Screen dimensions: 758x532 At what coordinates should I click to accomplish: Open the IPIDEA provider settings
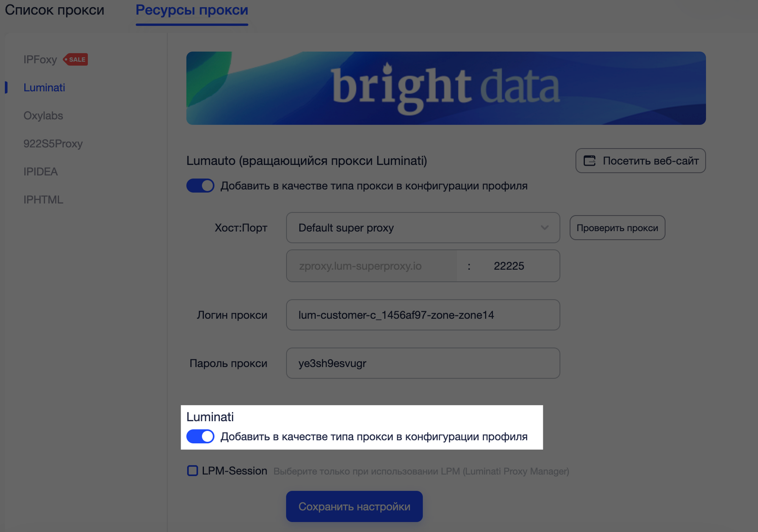(41, 172)
